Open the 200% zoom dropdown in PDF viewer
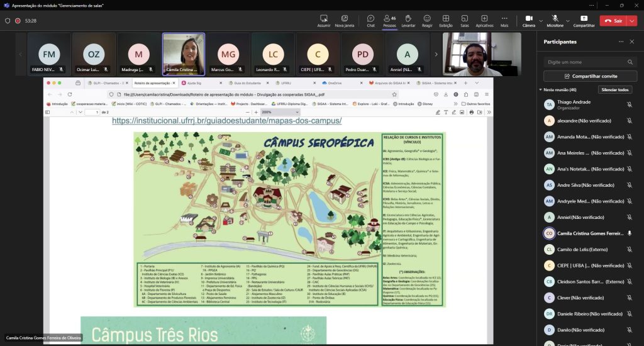This screenshot has width=644, height=346. click(x=280, y=112)
